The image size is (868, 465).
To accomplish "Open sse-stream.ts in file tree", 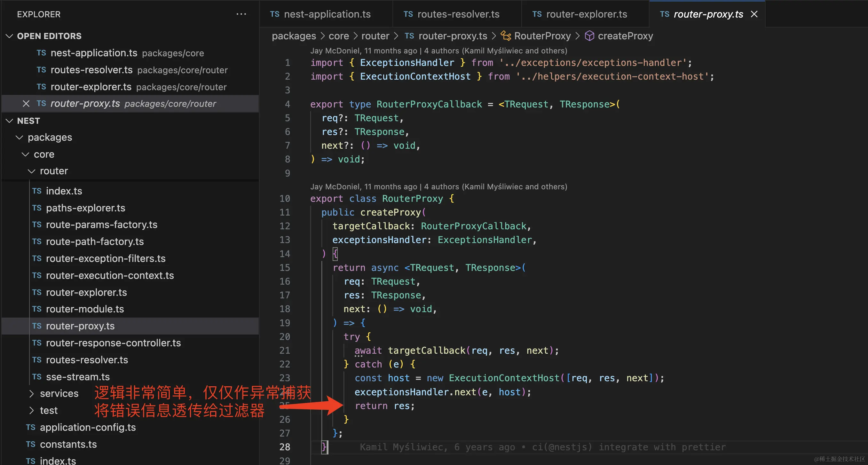I will pyautogui.click(x=130, y=377).
